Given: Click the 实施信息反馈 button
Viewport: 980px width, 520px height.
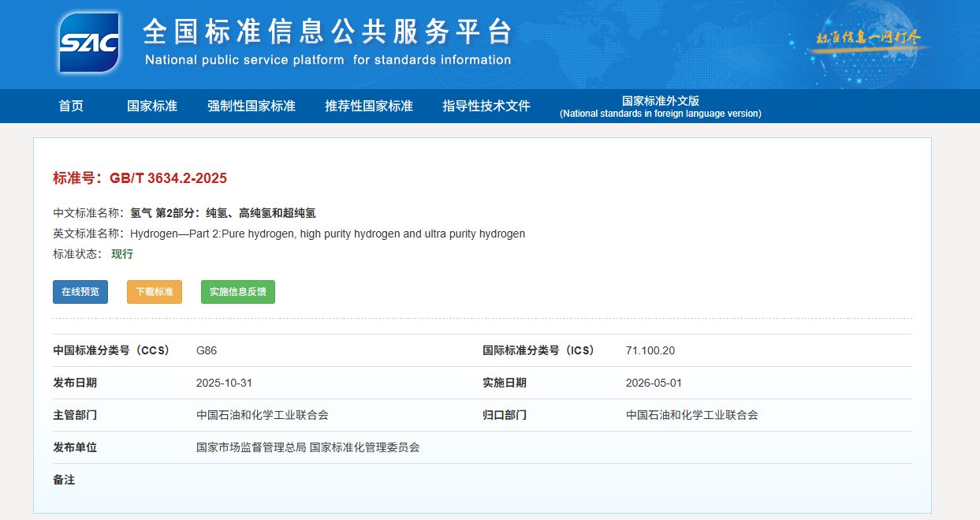Looking at the screenshot, I should pyautogui.click(x=238, y=292).
